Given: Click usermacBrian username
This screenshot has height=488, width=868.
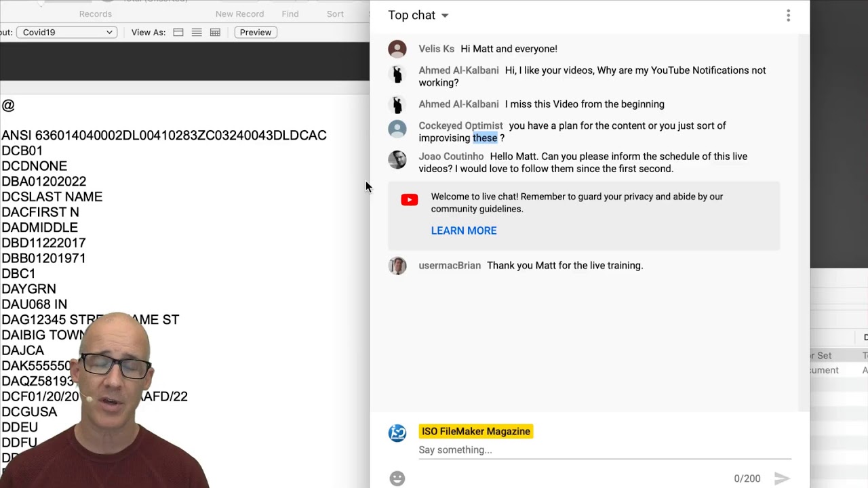Looking at the screenshot, I should click(450, 266).
